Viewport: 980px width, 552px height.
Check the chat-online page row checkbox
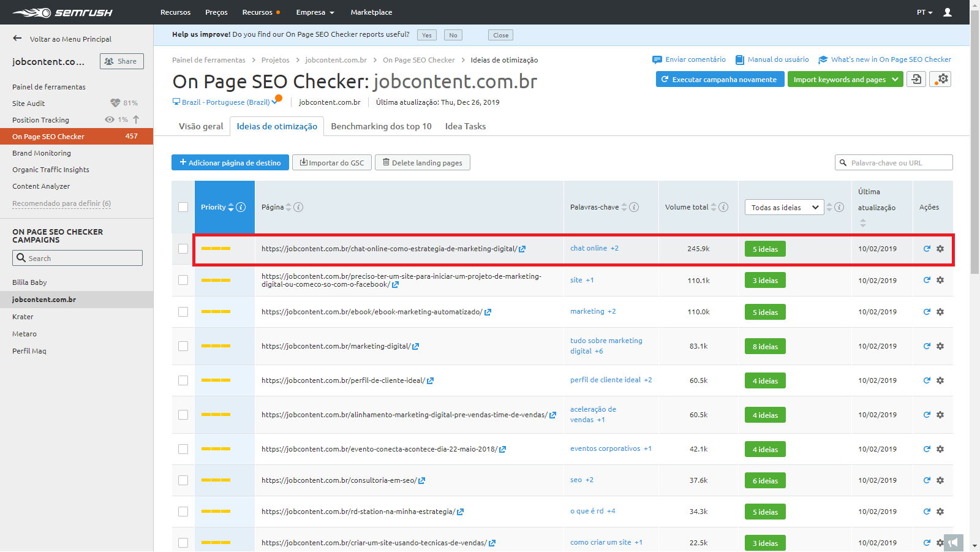[x=183, y=249]
